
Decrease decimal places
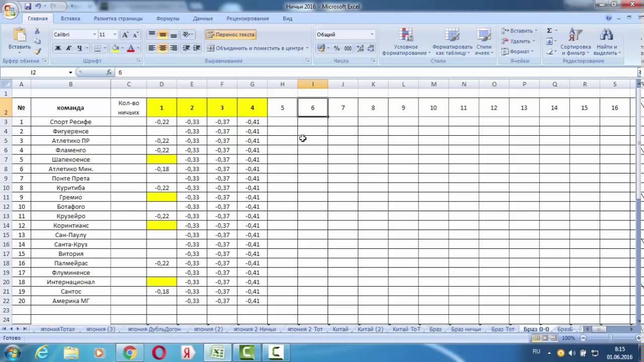(x=371, y=48)
